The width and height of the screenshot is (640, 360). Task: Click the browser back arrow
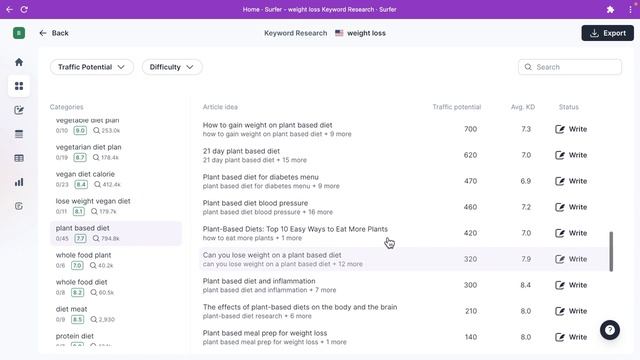coord(9,9)
